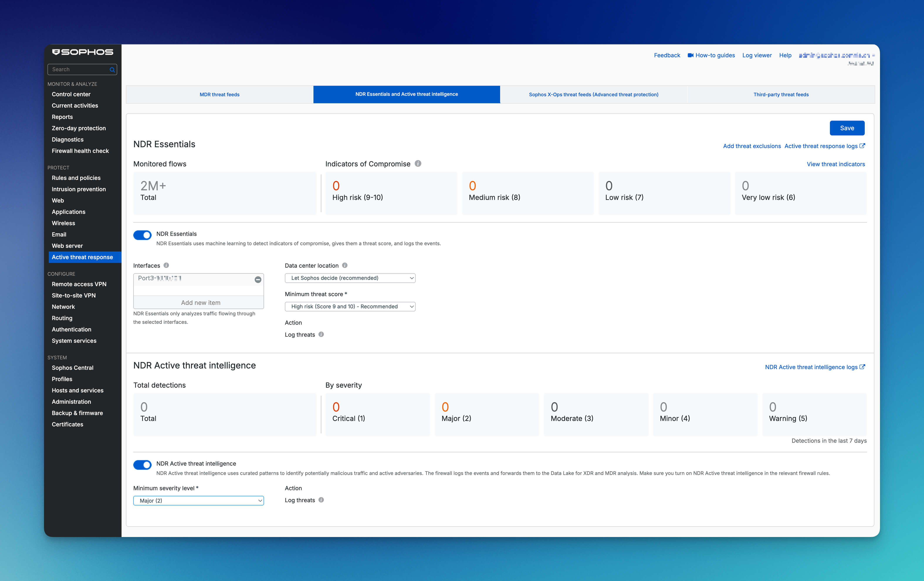Click external link icon for Active threat response logs
This screenshot has width=924, height=581.
[862, 146]
